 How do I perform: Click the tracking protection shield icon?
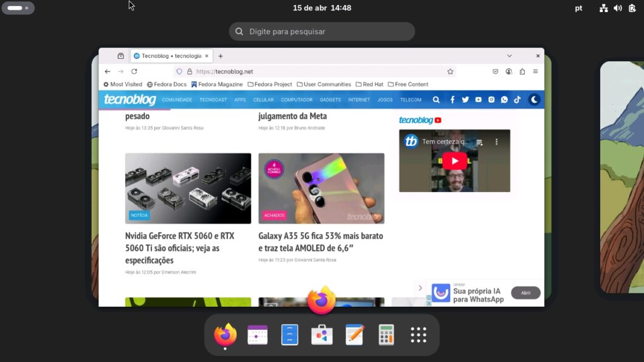(x=179, y=72)
